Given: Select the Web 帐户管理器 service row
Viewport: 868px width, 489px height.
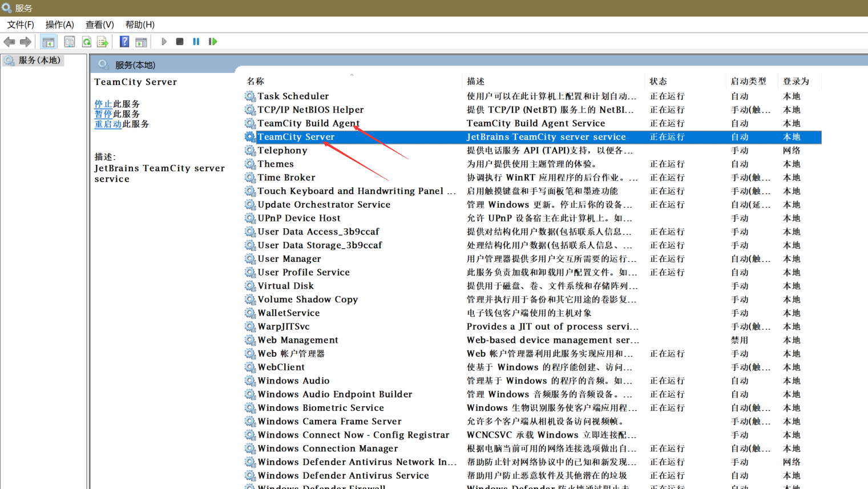Looking at the screenshot, I should tap(532, 354).
